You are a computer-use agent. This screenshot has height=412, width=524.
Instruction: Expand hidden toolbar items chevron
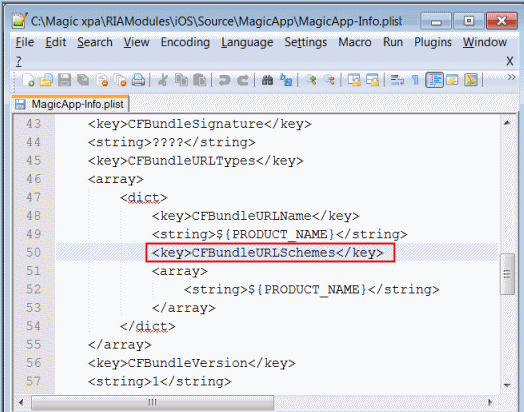[511, 77]
